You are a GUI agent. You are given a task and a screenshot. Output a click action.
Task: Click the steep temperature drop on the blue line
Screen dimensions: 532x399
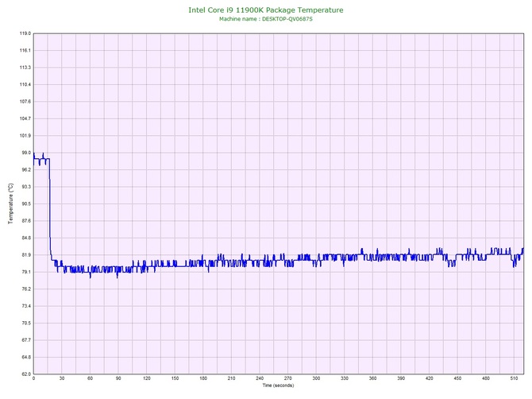click(50, 209)
